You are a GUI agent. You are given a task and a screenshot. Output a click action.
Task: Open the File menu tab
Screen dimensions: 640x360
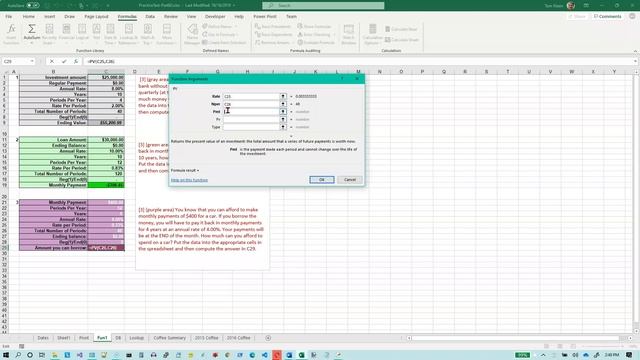click(9, 16)
